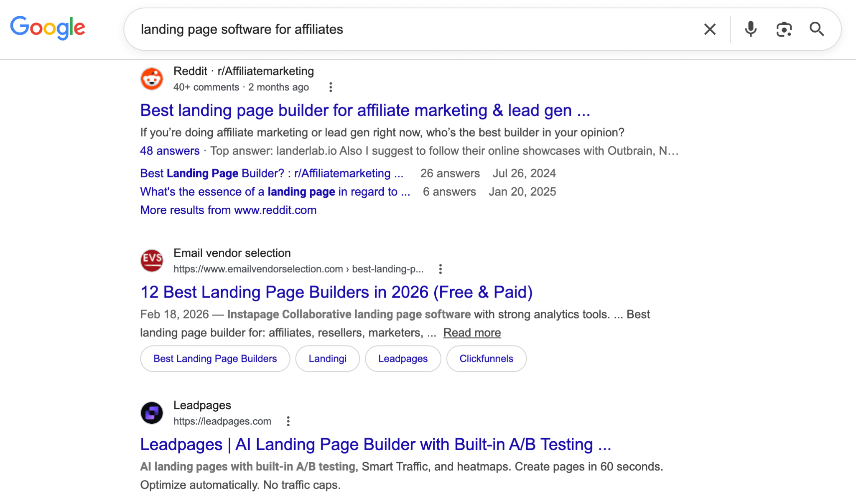The width and height of the screenshot is (856, 504).
Task: Open more options for Leadpages result
Action: 288,421
